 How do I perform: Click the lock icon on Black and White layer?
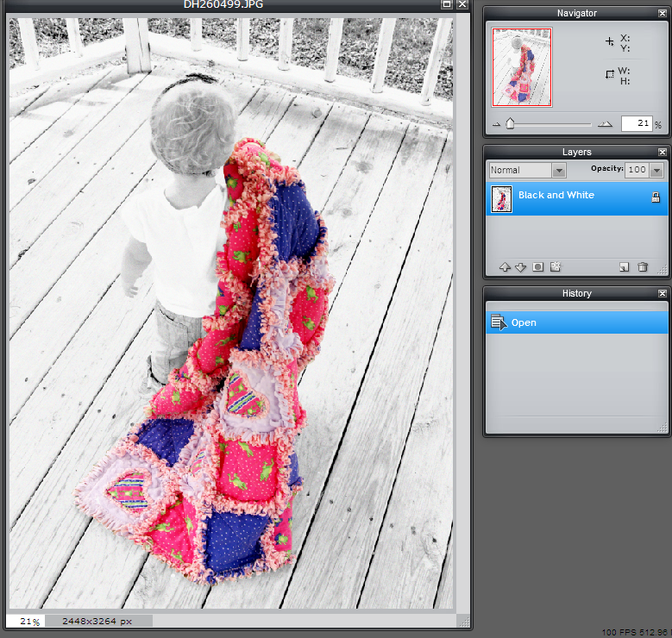pos(656,197)
